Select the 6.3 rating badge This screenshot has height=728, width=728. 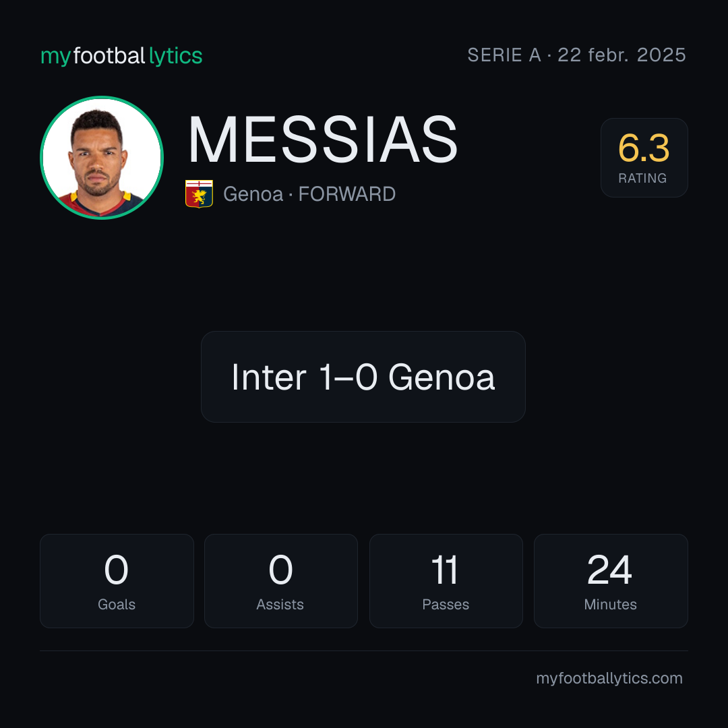(x=644, y=157)
